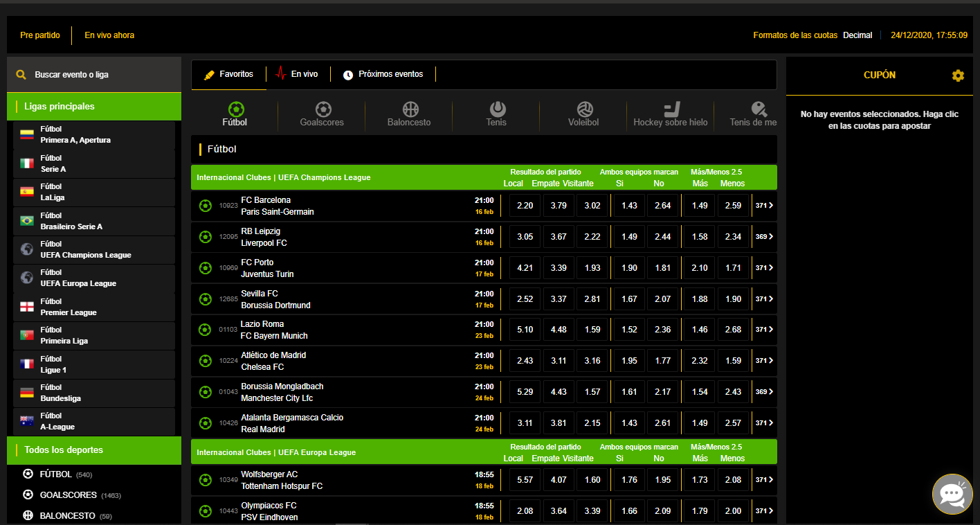
Task: Click Brazil flag for Brasileiro Serie A
Action: tap(27, 221)
